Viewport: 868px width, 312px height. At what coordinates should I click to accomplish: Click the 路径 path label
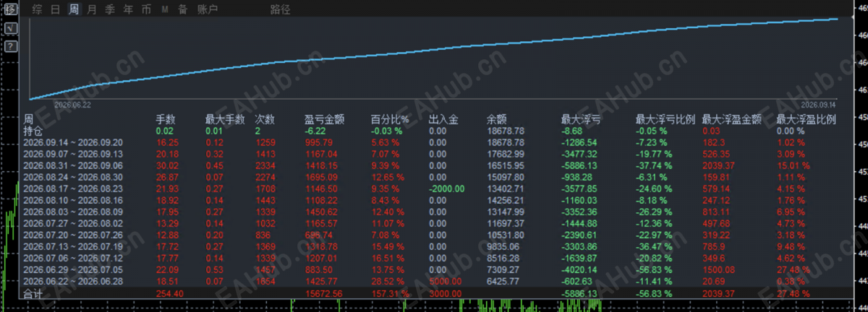coord(280,9)
